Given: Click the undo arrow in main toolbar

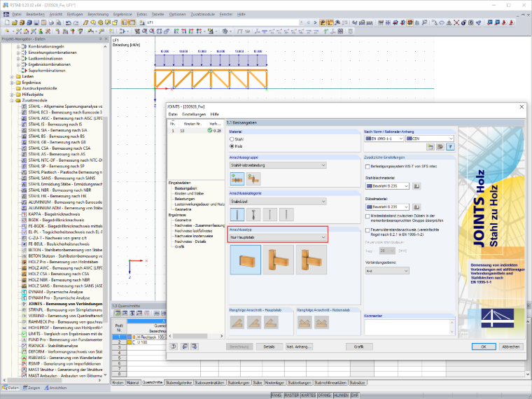Looking at the screenshot, I should (x=69, y=22).
